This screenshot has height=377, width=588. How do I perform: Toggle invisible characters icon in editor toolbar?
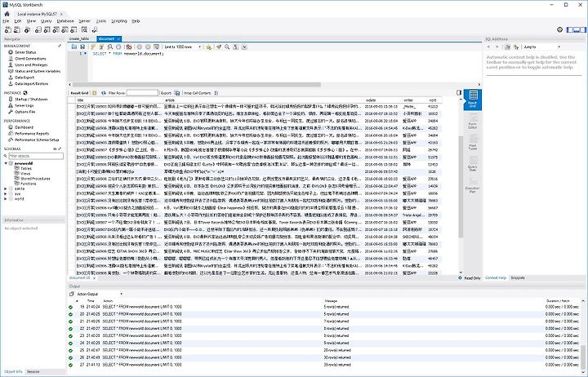tap(236, 47)
